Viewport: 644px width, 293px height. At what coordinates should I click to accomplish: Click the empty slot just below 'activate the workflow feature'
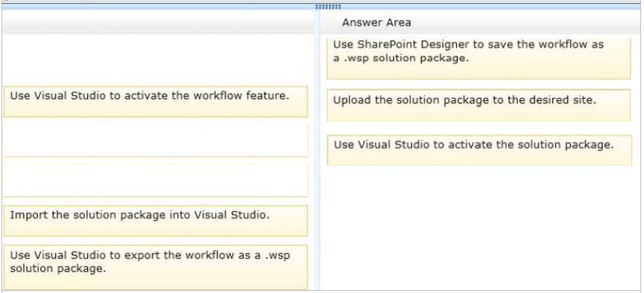click(x=155, y=140)
